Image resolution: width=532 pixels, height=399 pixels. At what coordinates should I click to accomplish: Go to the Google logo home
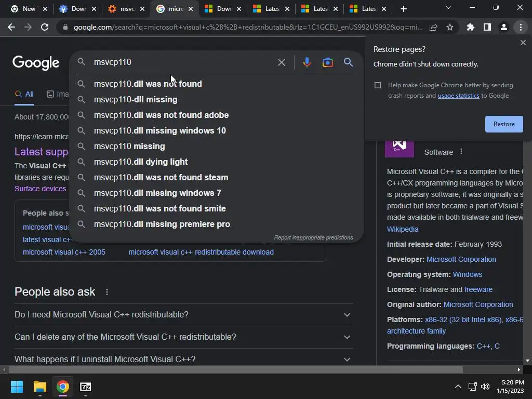pyautogui.click(x=36, y=63)
